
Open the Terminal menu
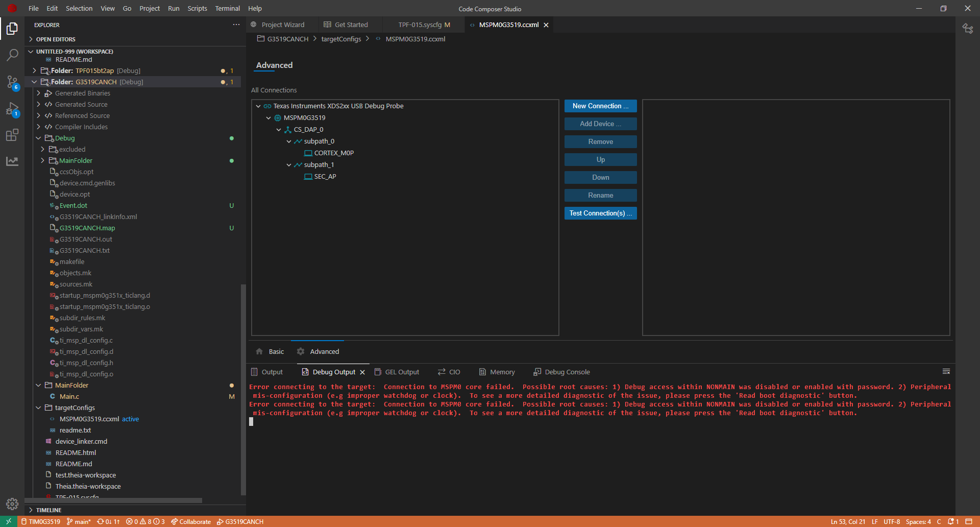coord(227,9)
